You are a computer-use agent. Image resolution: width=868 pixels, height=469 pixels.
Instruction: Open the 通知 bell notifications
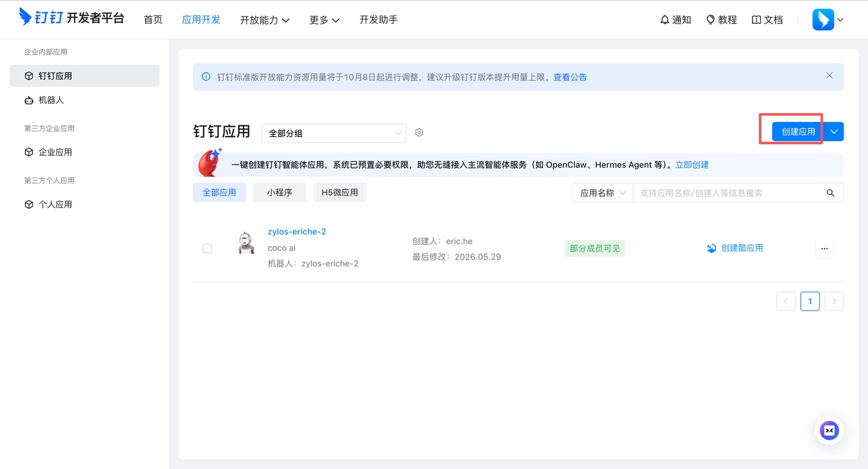pos(675,20)
